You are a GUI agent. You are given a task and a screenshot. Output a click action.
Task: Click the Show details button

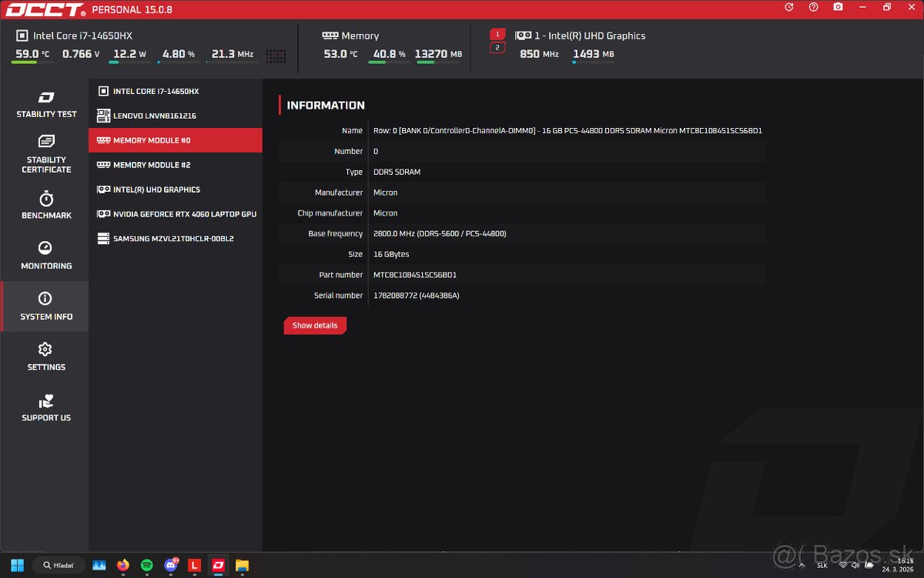pyautogui.click(x=314, y=325)
